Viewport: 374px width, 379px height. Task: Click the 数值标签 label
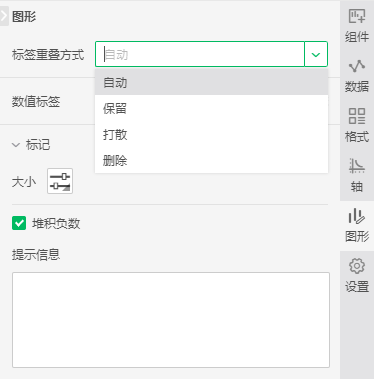[36, 101]
